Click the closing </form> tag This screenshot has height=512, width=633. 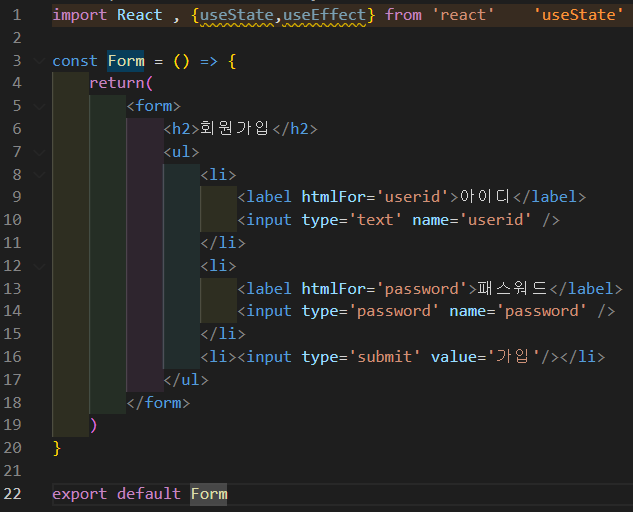coord(158,403)
